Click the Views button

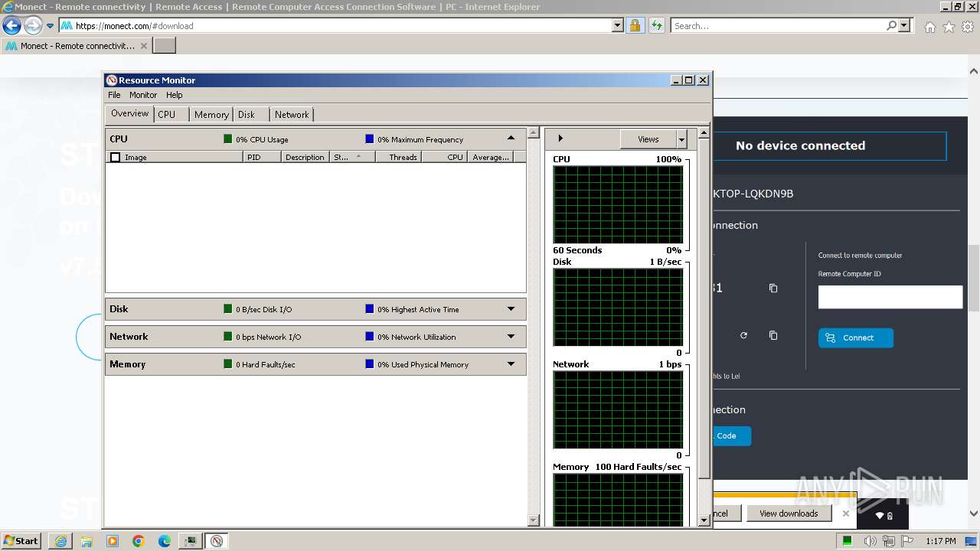coord(648,139)
